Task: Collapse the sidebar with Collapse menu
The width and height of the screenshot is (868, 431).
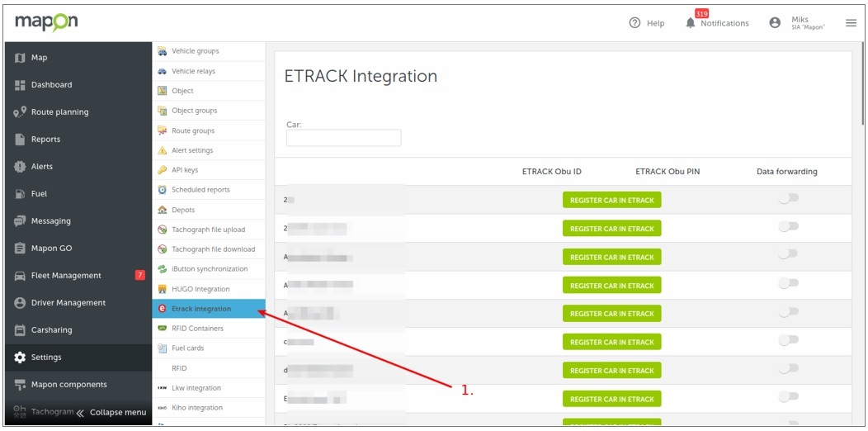Action: click(x=111, y=412)
